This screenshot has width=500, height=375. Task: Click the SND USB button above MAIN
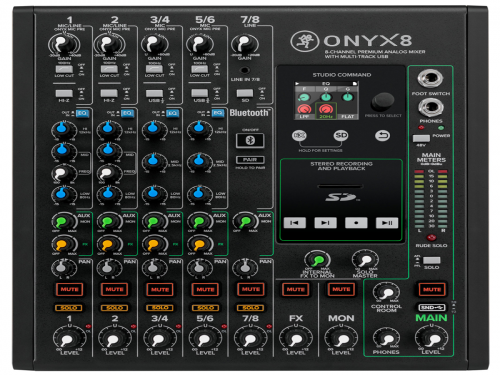[432, 307]
